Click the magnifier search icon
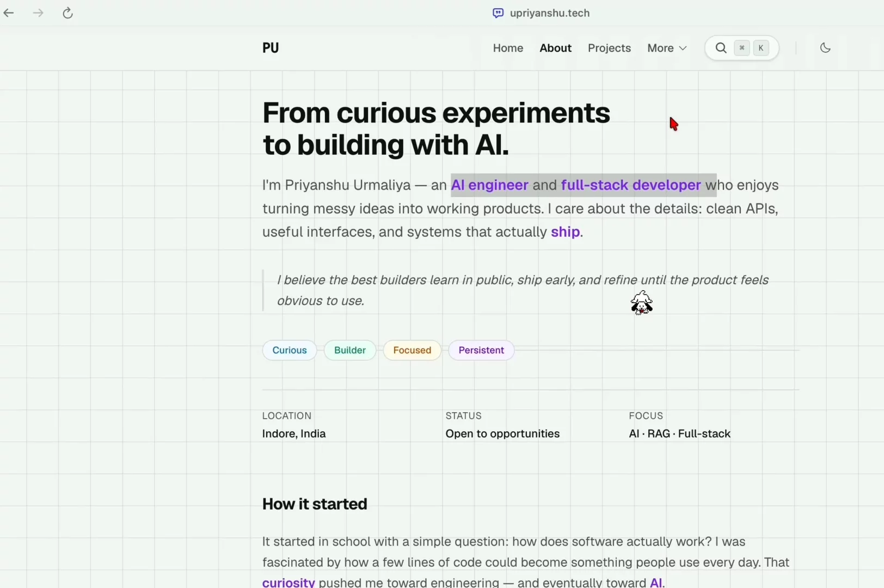The width and height of the screenshot is (884, 588). (x=721, y=48)
